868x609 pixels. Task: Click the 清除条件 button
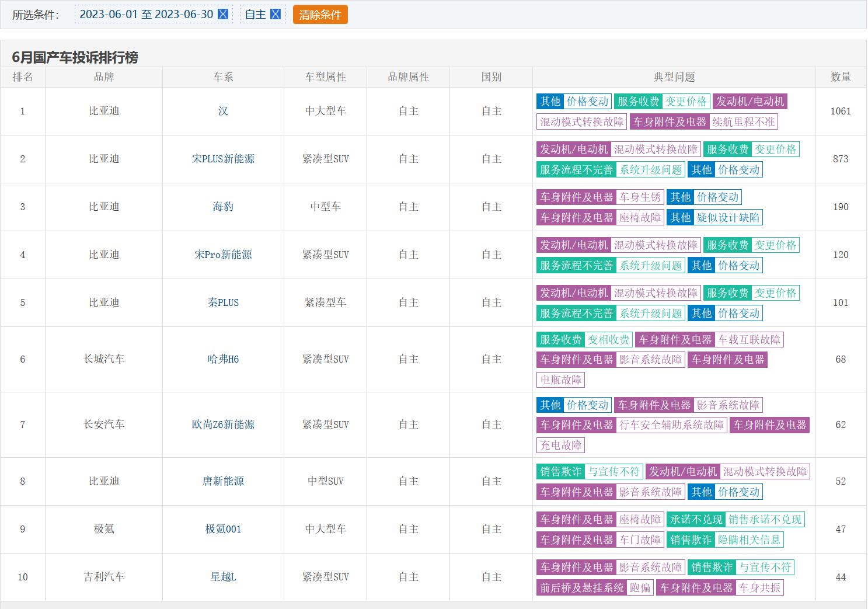tap(320, 15)
